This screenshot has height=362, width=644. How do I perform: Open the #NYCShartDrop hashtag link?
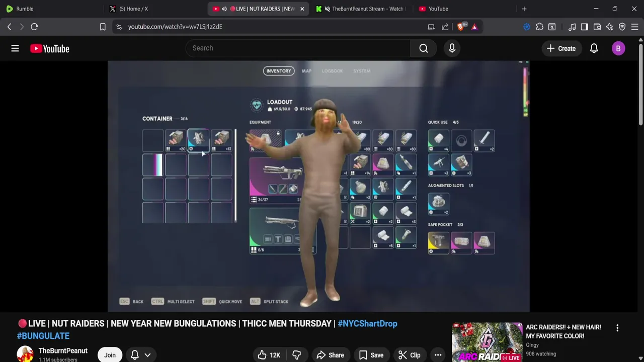coord(367,324)
